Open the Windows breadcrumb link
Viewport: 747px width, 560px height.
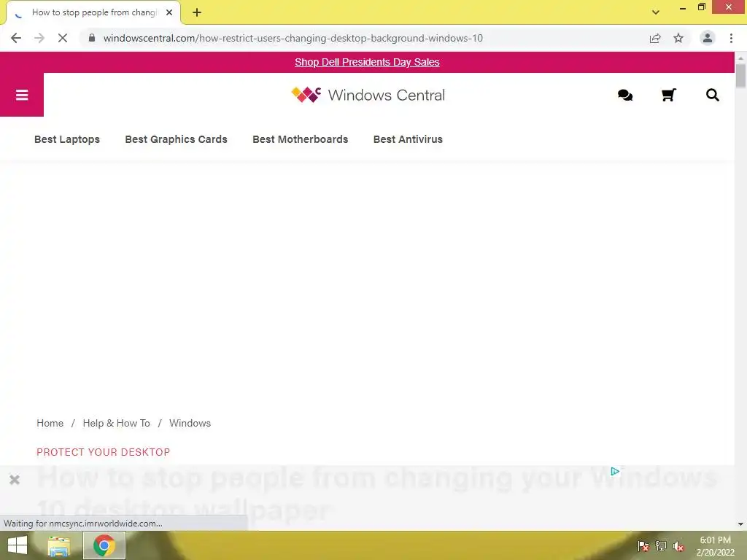pos(190,424)
